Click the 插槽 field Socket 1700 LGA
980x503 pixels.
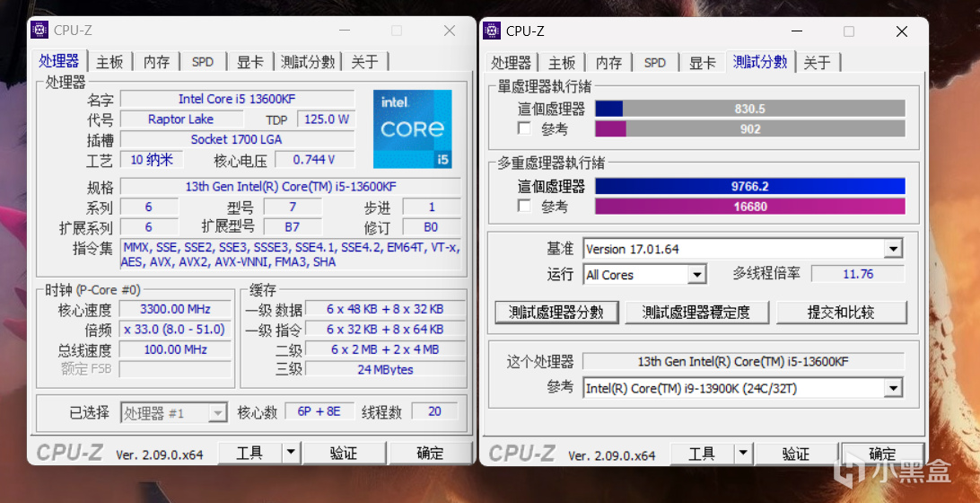click(x=237, y=139)
